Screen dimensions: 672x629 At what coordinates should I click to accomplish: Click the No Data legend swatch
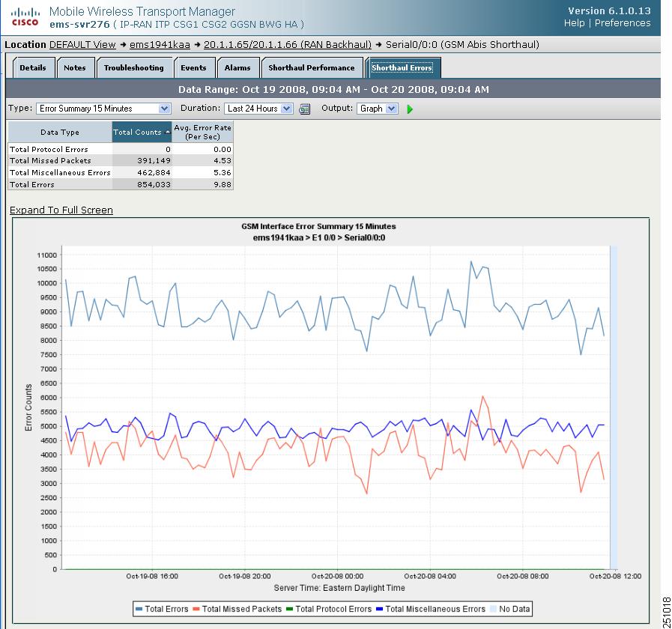[493, 609]
